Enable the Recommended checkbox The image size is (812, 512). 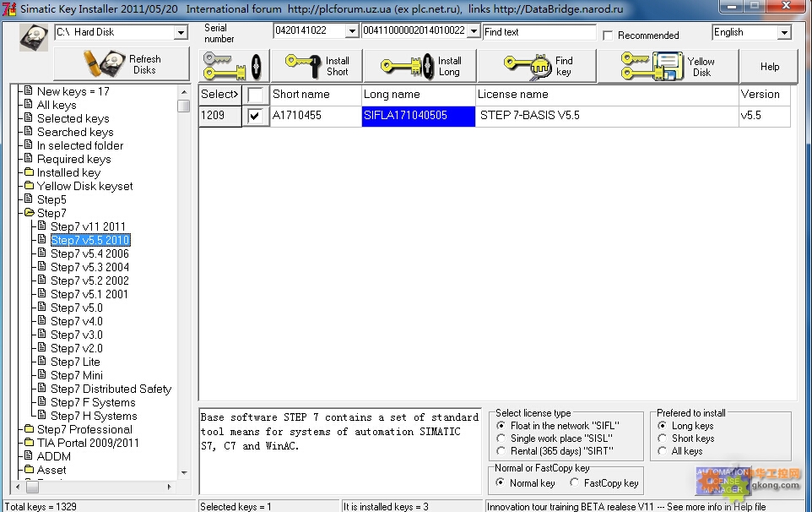pyautogui.click(x=608, y=35)
